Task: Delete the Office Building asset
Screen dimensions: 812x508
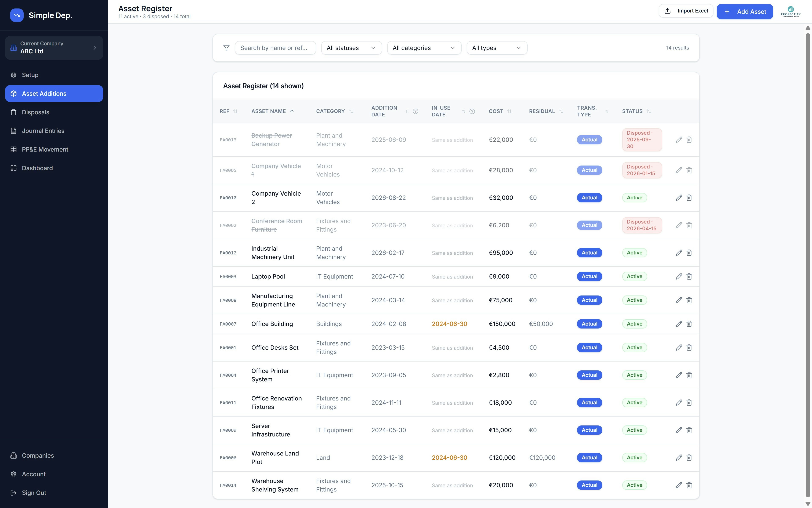Action: click(x=689, y=324)
